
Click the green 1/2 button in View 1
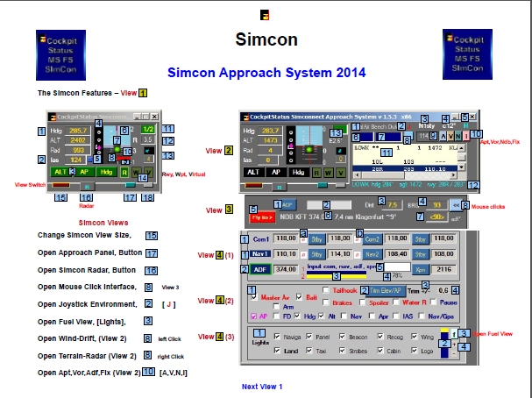point(148,129)
